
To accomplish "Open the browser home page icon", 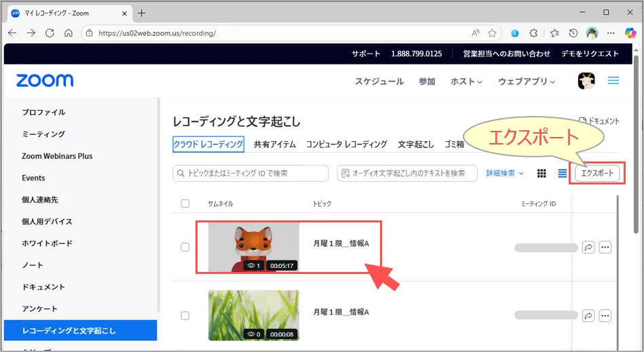I will (69, 33).
